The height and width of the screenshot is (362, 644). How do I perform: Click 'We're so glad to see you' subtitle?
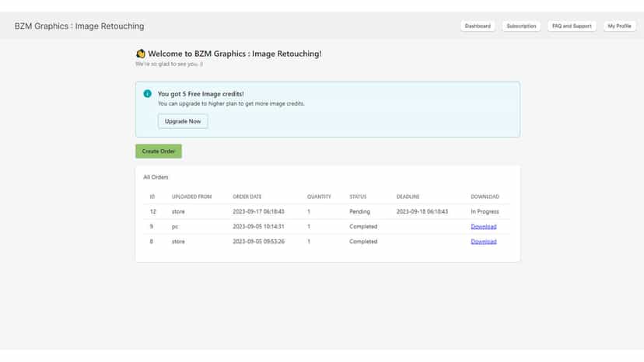point(169,64)
